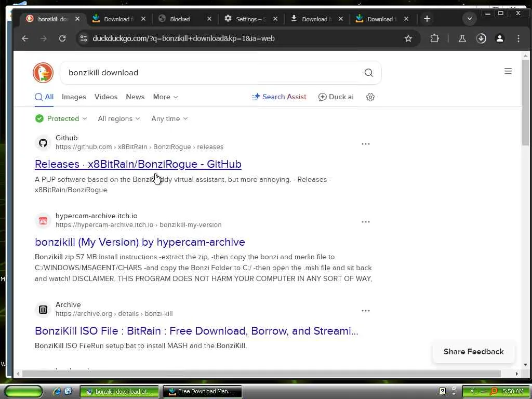The width and height of the screenshot is (532, 399).
Task: Open the tab search chevron button
Action: click(x=470, y=19)
